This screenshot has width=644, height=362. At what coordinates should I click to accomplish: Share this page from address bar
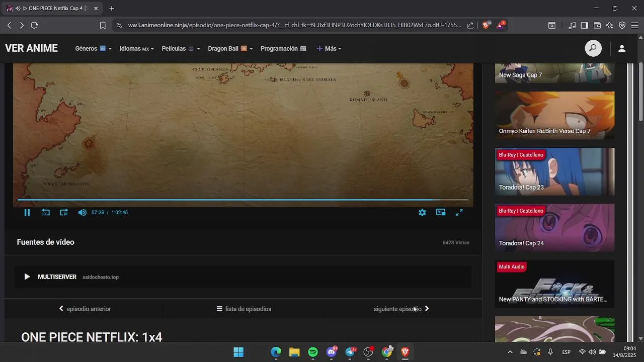[470, 25]
